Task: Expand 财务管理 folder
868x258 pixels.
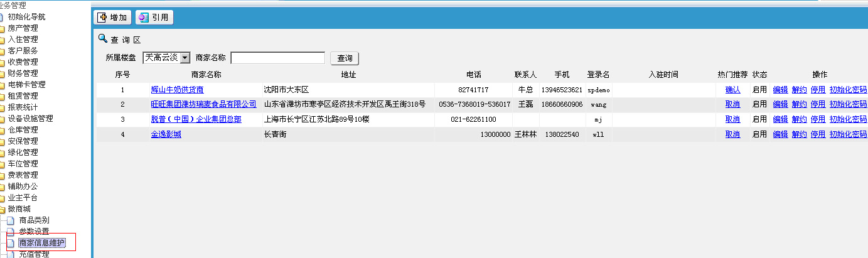Action: coord(23,73)
